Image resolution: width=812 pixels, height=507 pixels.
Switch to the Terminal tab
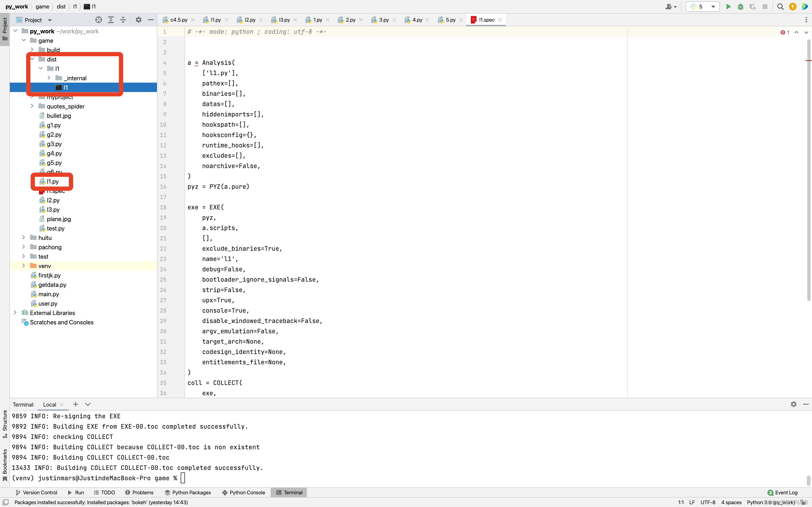point(292,492)
